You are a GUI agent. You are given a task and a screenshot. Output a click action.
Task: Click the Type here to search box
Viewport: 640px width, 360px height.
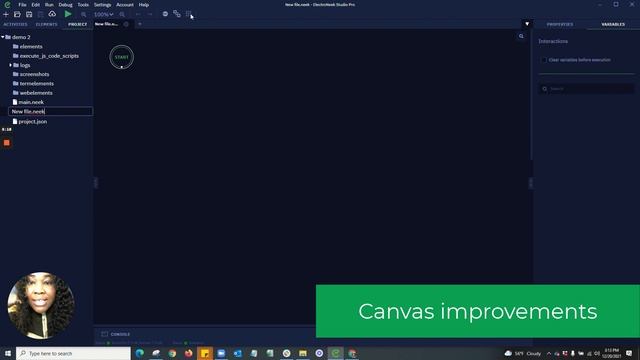tap(73, 353)
